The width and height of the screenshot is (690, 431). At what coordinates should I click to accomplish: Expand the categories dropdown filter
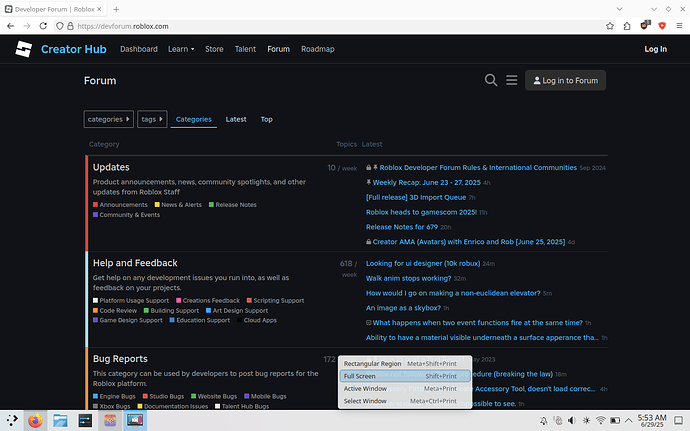click(x=108, y=119)
